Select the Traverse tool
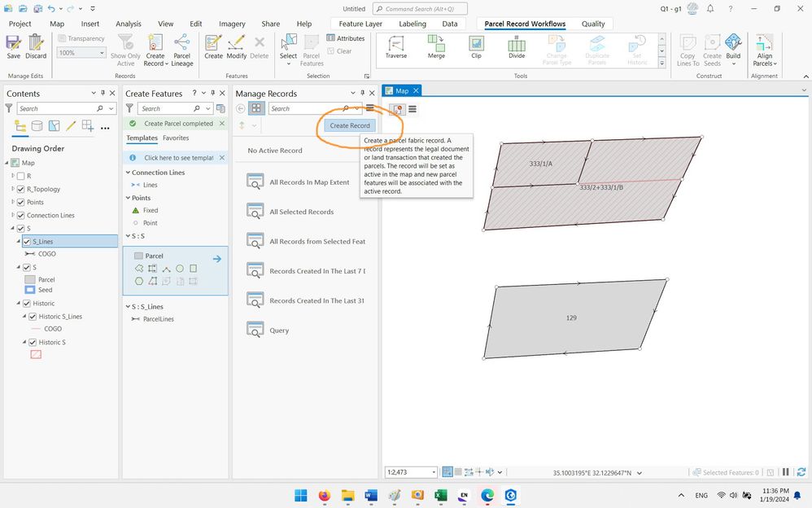The width and height of the screenshot is (812, 508). 396,46
